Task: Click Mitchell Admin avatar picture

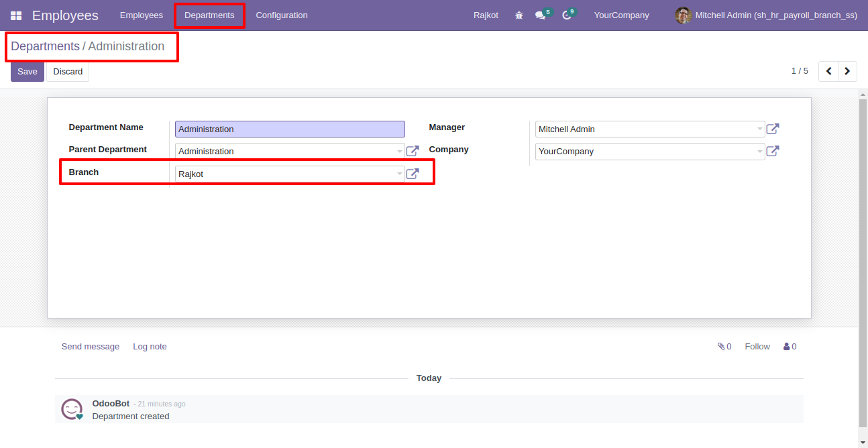Action: 683,15
